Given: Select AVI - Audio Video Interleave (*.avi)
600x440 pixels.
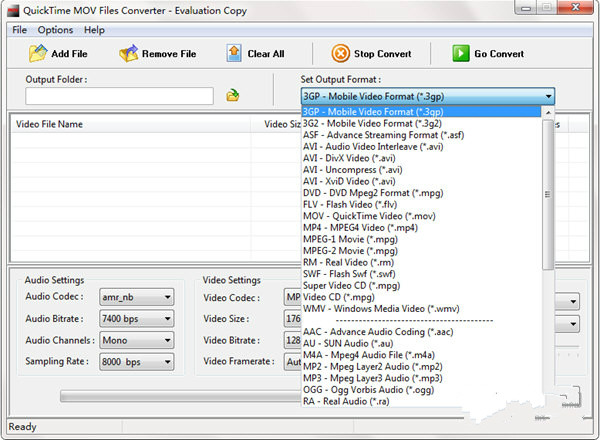Looking at the screenshot, I should coord(421,147).
